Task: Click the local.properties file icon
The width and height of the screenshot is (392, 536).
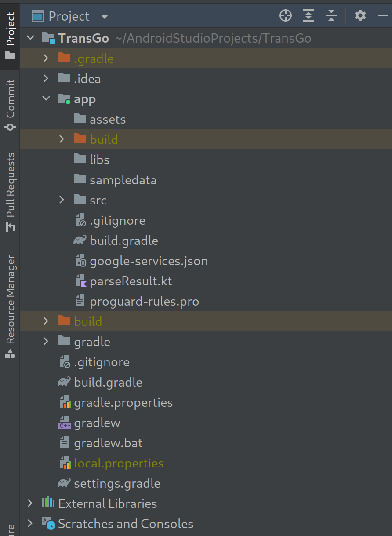Action: tap(65, 463)
